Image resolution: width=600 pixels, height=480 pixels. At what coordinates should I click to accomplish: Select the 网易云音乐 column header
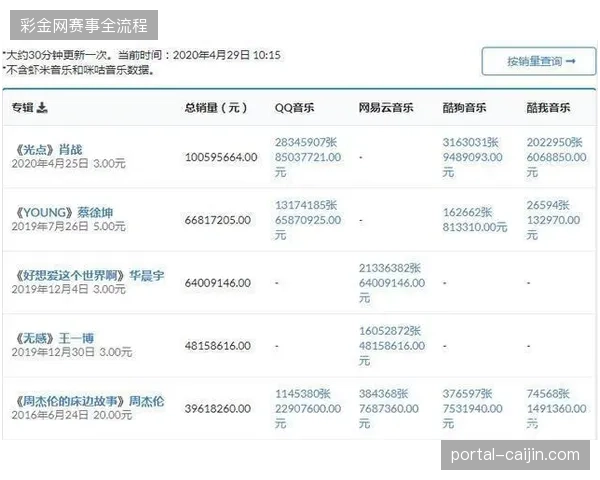point(386,108)
